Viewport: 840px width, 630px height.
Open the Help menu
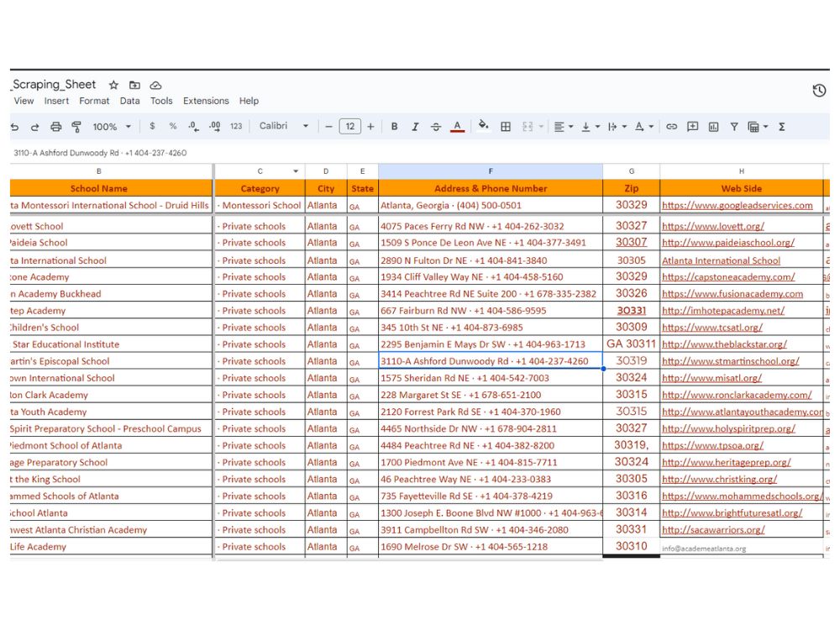(x=249, y=101)
